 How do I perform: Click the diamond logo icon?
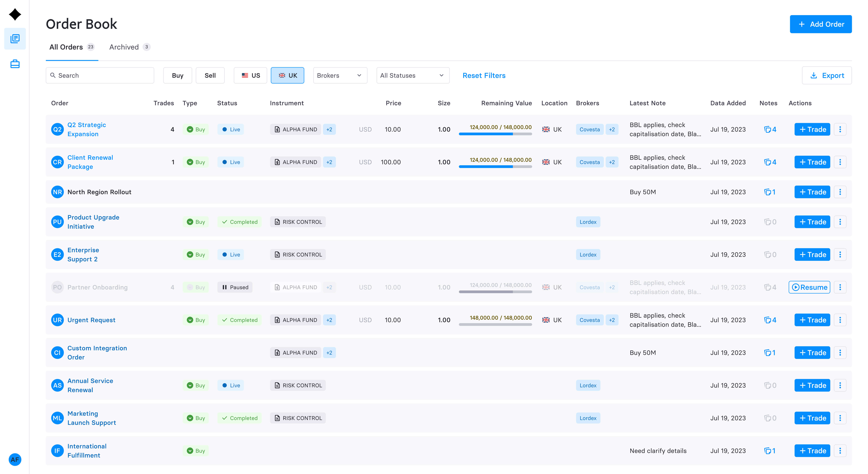tap(15, 15)
